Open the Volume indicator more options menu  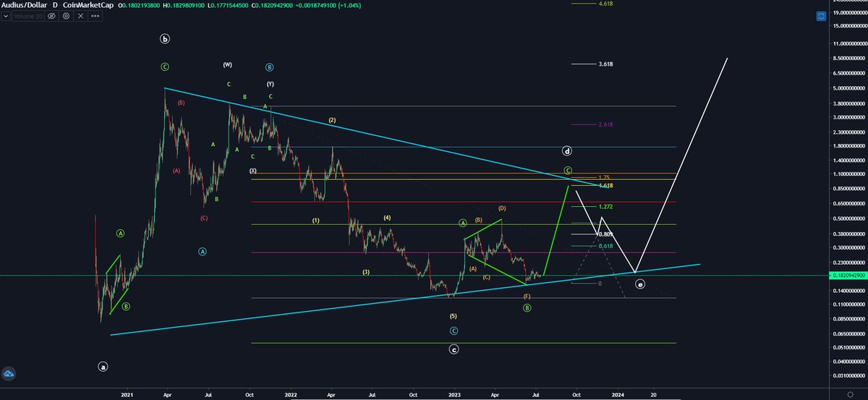(95, 16)
